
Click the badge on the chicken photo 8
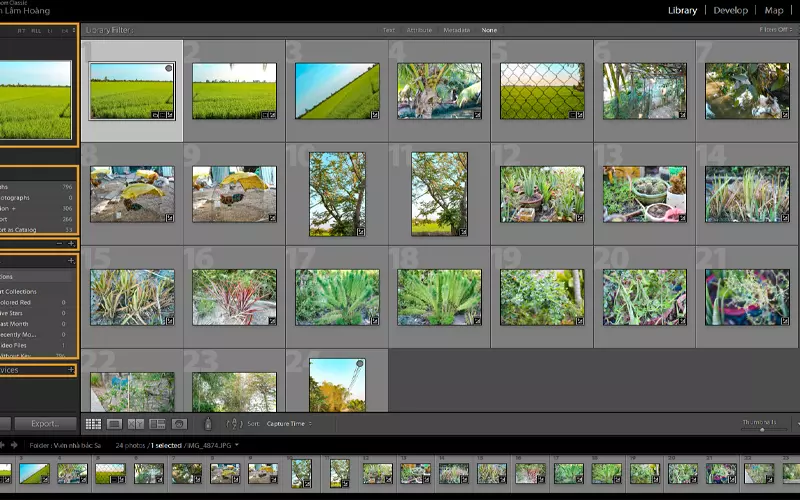[x=169, y=218]
